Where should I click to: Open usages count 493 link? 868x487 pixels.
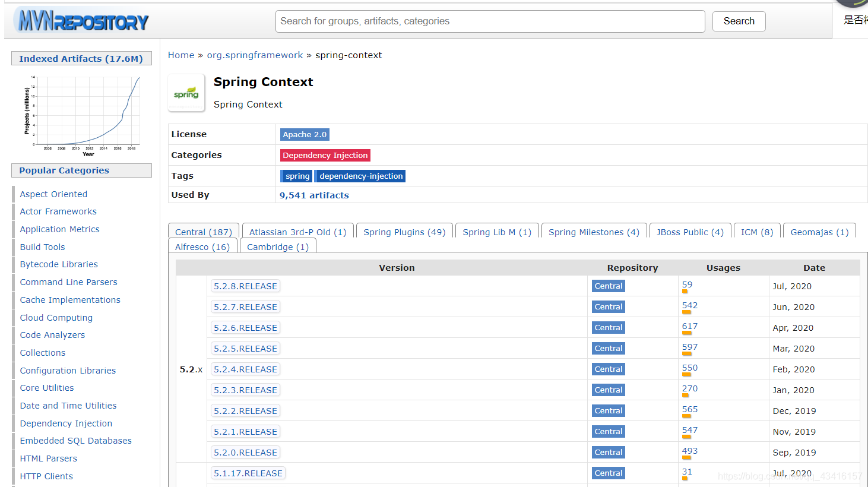coord(690,451)
